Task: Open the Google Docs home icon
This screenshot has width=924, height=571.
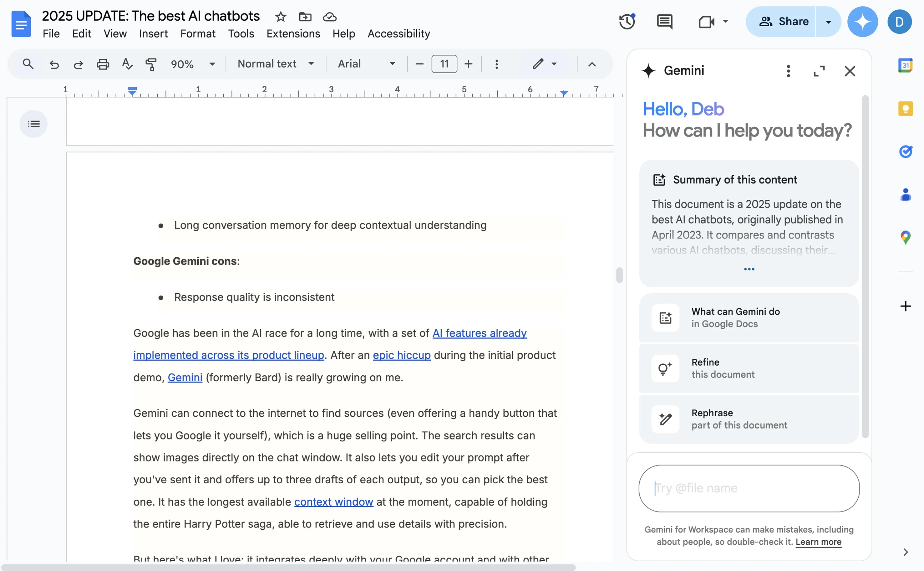Action: (x=21, y=23)
